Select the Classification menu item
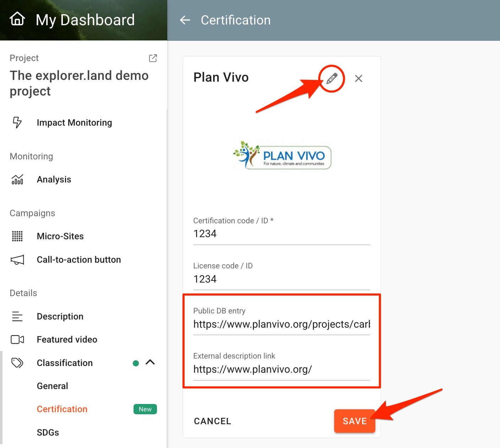Viewport: 500px width, 448px height. (x=65, y=363)
